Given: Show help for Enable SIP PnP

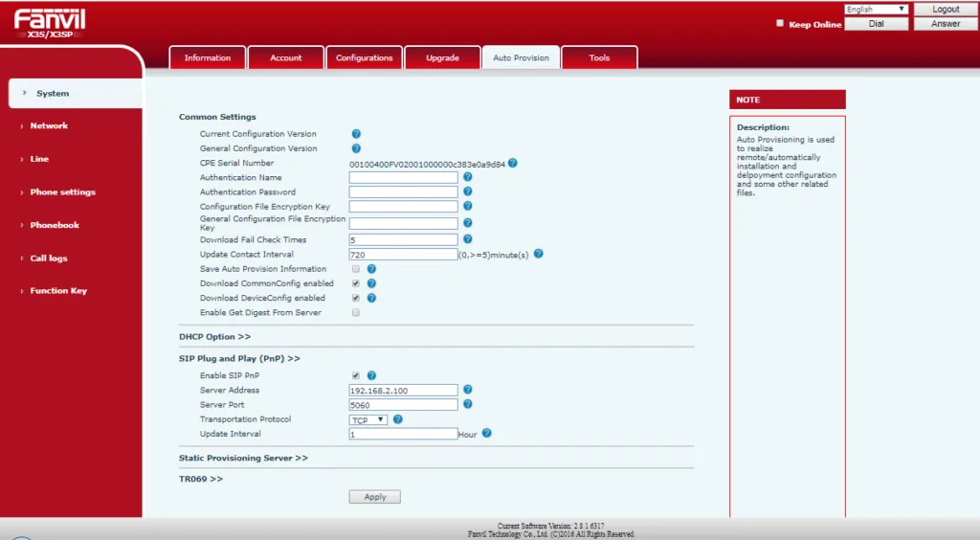Looking at the screenshot, I should point(371,375).
